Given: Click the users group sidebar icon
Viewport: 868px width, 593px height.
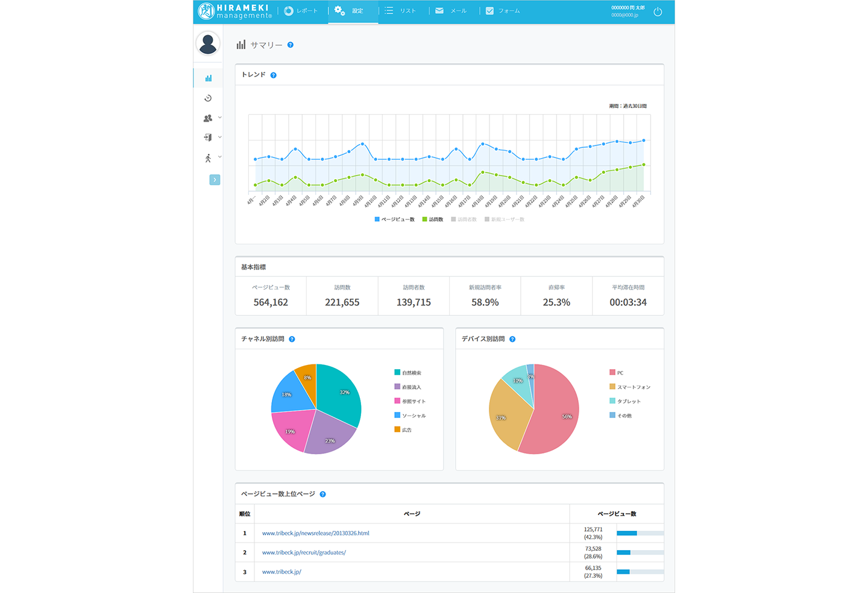Looking at the screenshot, I should point(208,118).
